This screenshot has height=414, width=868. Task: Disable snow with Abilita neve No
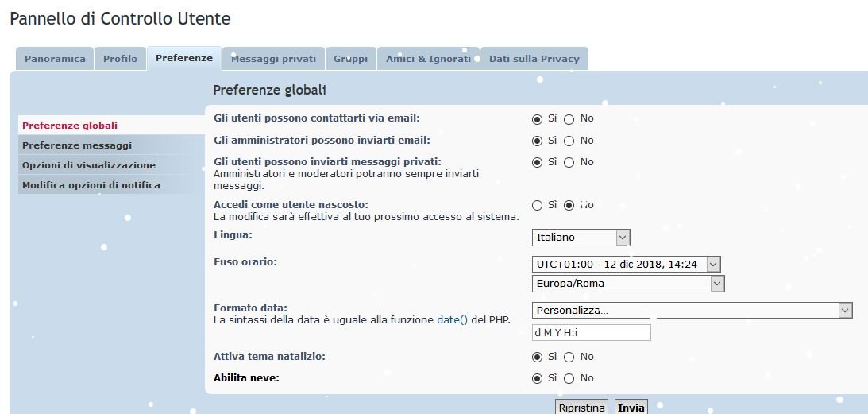[569, 378]
